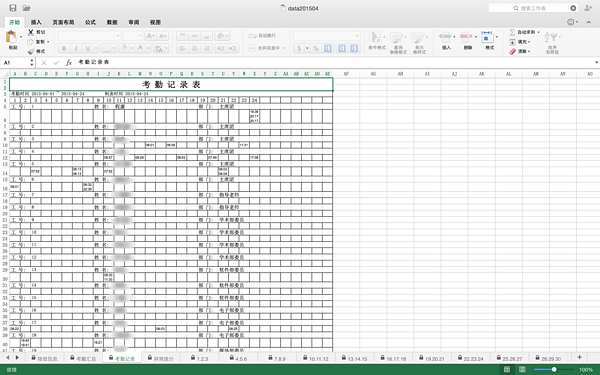Click the Cut scissors icon
The image size is (600, 375).
[31, 32]
